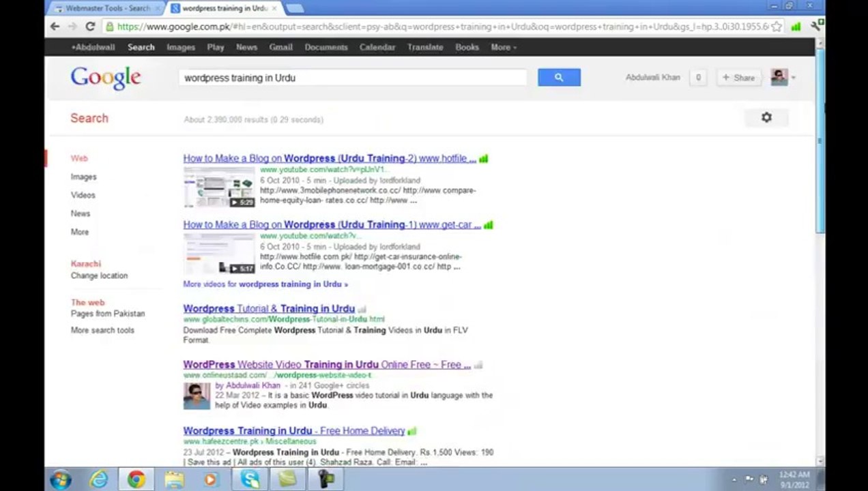This screenshot has height=491, width=868.
Task: Open media player taskbar icon
Action: click(x=212, y=479)
